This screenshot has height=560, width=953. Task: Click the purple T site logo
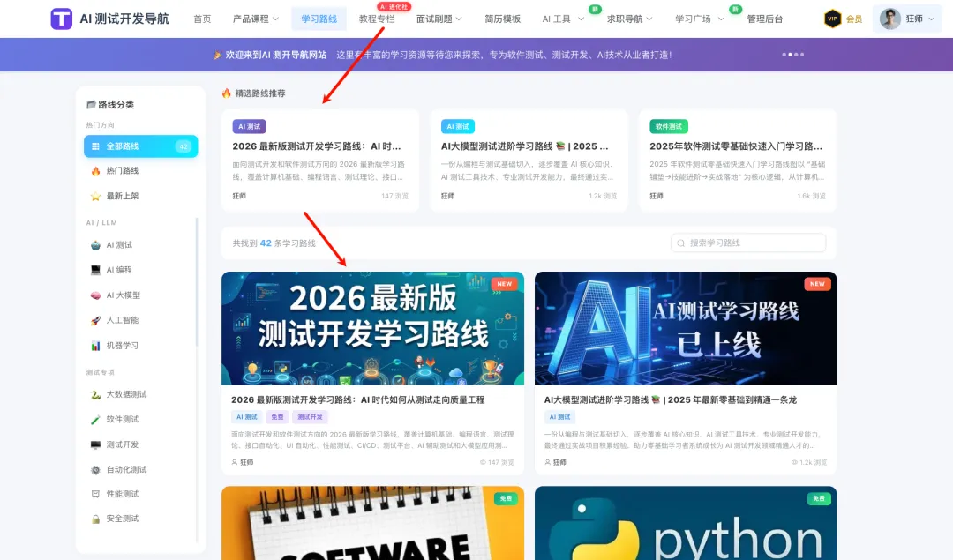[x=62, y=19]
